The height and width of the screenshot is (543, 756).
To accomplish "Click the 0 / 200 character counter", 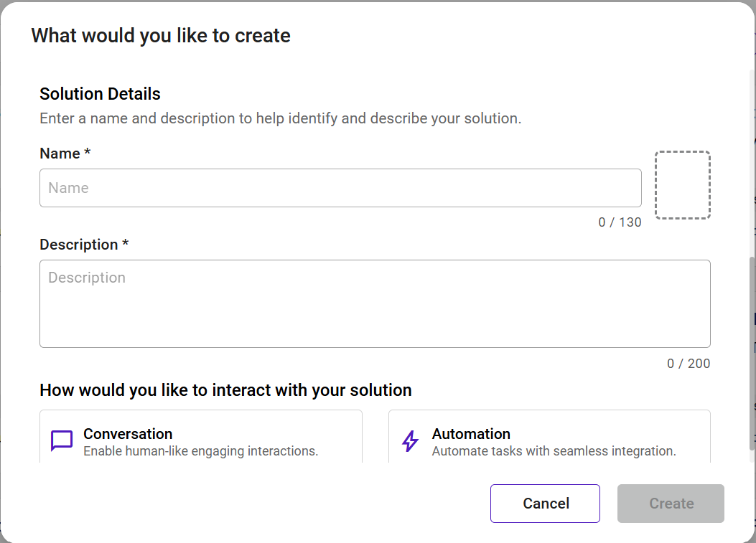I will (x=689, y=364).
